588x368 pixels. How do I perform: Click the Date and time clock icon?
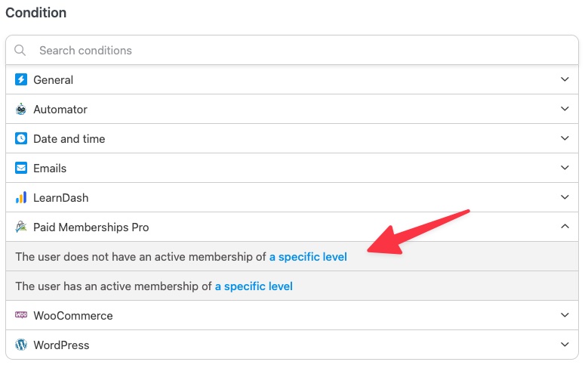pyautogui.click(x=21, y=138)
